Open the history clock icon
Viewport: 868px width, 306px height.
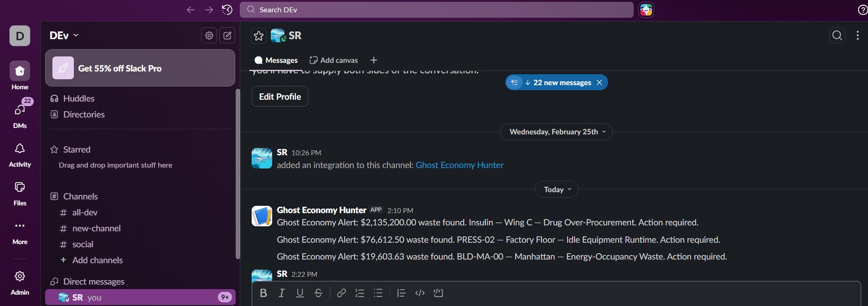227,10
